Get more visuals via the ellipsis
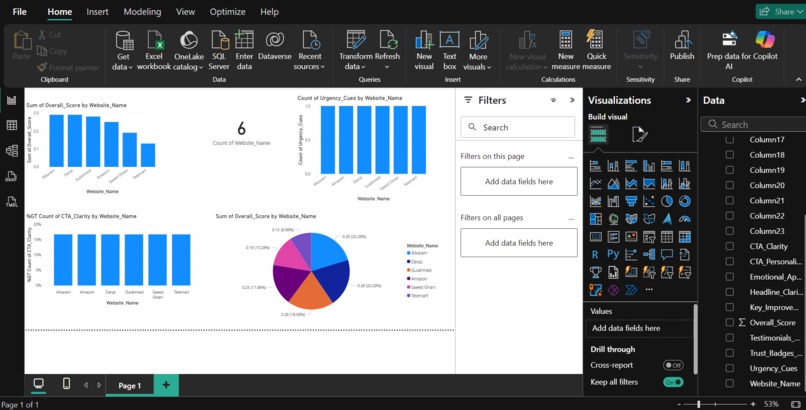Image resolution: width=806 pixels, height=410 pixels. coord(649,289)
